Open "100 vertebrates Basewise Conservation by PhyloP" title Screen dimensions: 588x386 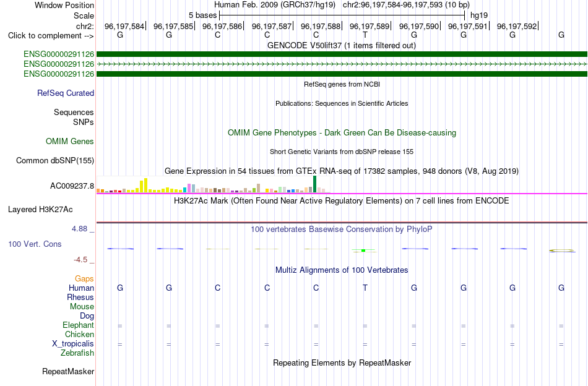[341, 229]
